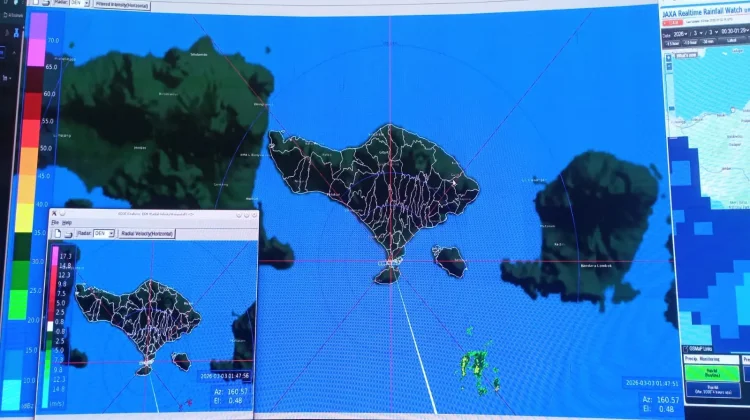This screenshot has width=750, height=420.
Task: Click the open file icon in main radar toolbar
Action: pos(46,3)
